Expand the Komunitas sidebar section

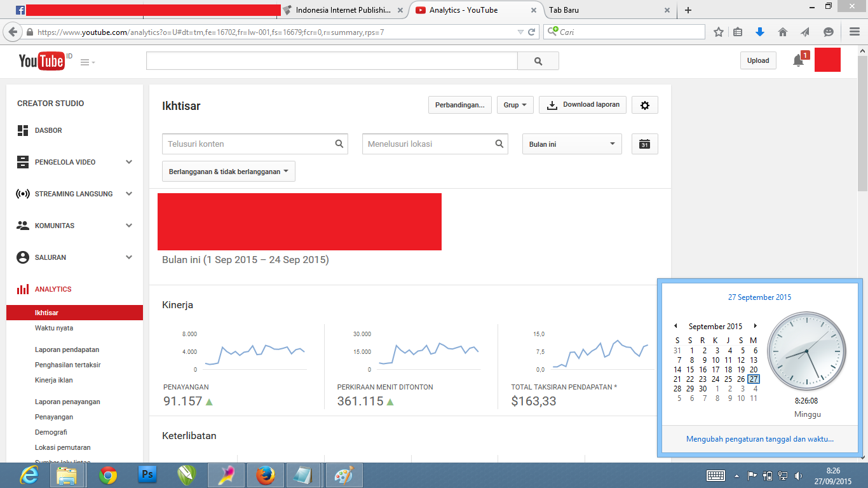(x=129, y=226)
